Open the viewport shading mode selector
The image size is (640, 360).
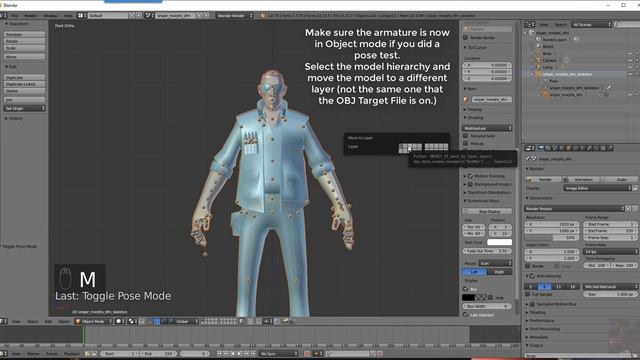click(120, 321)
